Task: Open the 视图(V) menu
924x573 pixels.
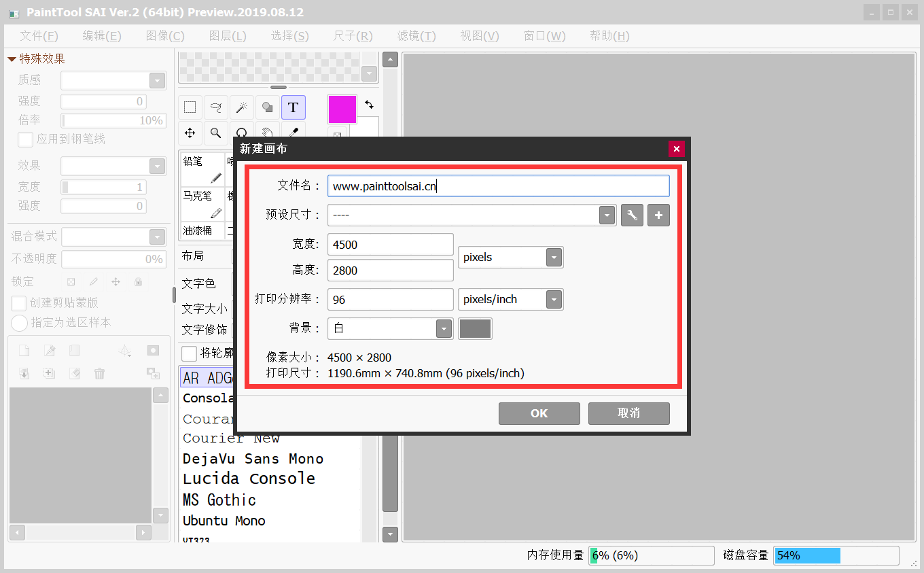Action: tap(480, 36)
